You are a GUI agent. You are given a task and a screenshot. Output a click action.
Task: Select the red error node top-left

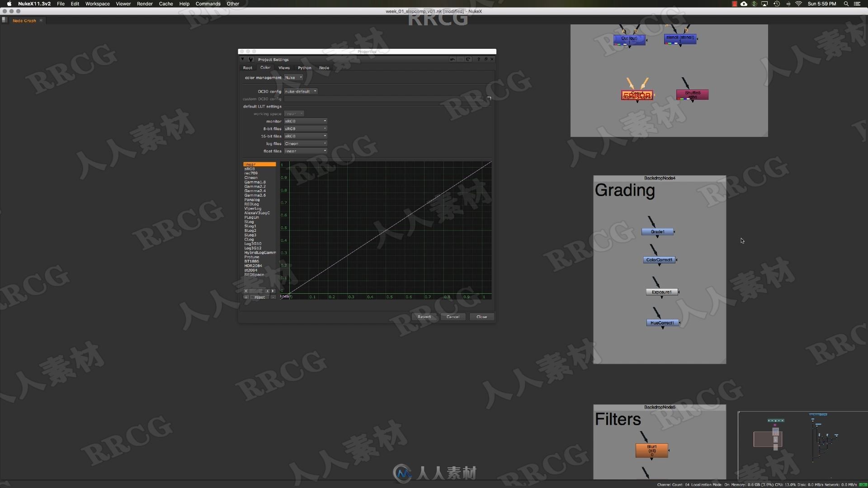pos(637,94)
